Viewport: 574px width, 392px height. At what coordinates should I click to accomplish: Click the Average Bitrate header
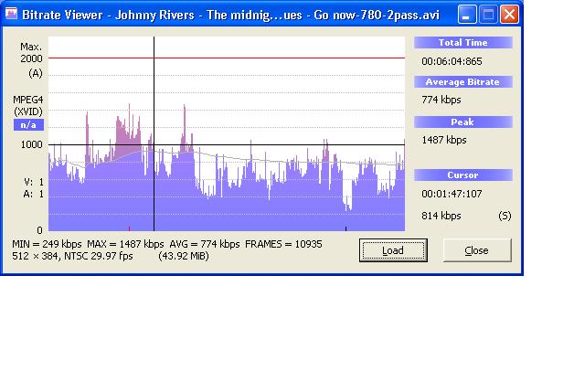point(463,82)
